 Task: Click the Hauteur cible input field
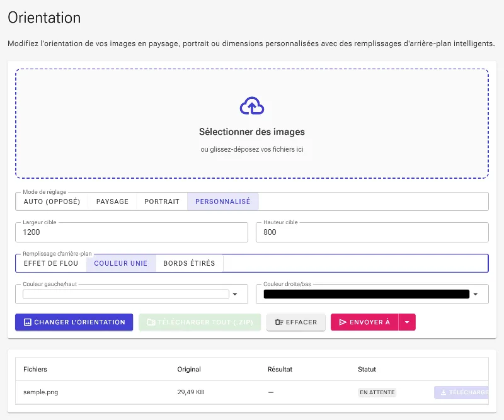[372, 232]
